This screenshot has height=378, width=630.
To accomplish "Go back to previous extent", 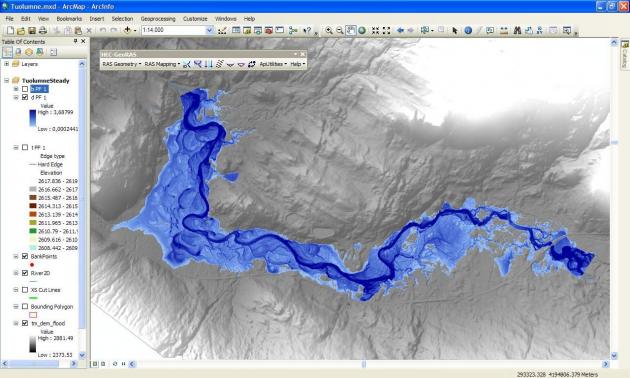I will coord(400,31).
